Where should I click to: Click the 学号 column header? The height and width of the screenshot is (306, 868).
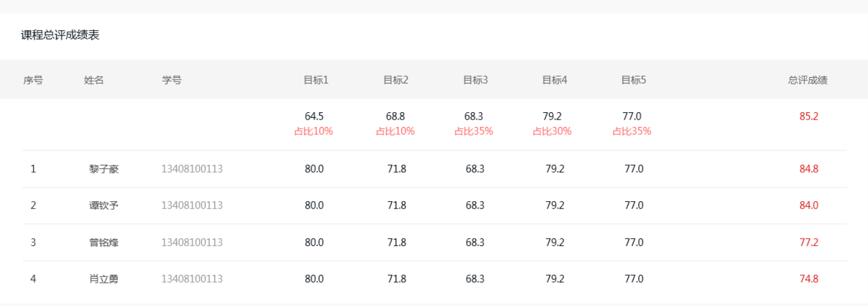(172, 80)
